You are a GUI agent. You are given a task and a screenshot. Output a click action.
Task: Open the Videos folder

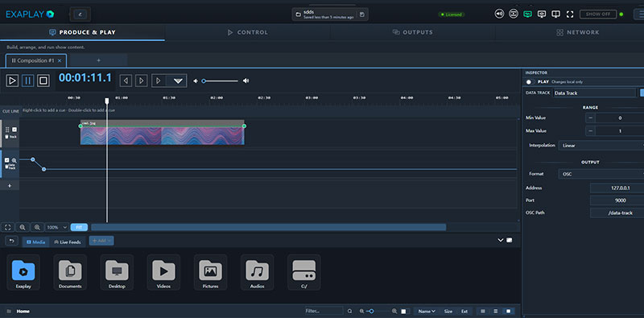[x=163, y=272]
